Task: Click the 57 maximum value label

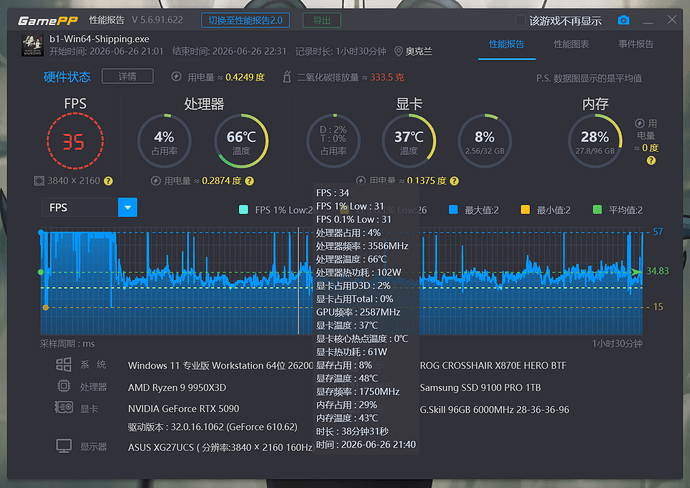Action: pos(658,232)
